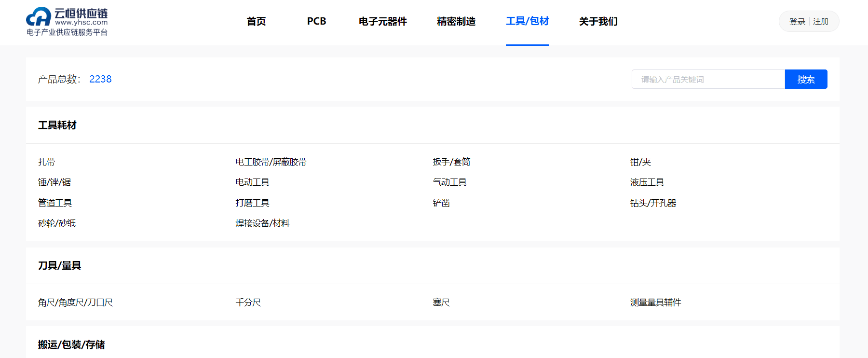Go to the 首页 menu item
Viewport: 868px width, 358px height.
256,21
